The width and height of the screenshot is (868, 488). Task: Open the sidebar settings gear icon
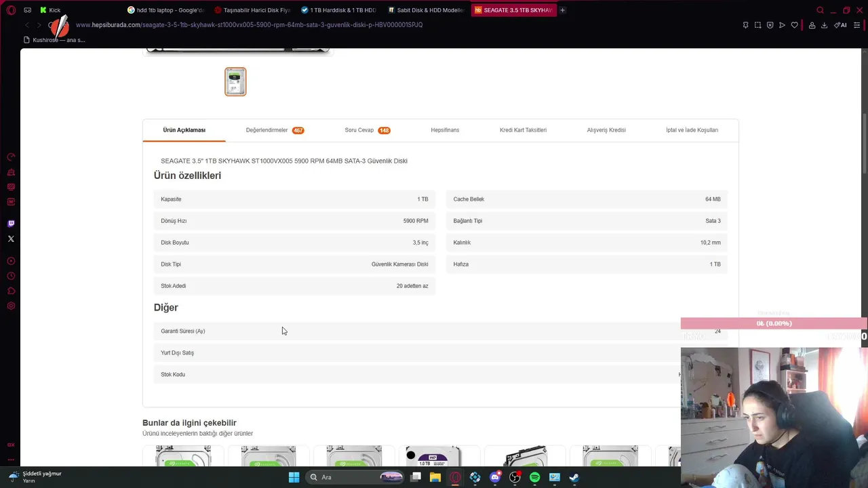pyautogui.click(x=11, y=306)
